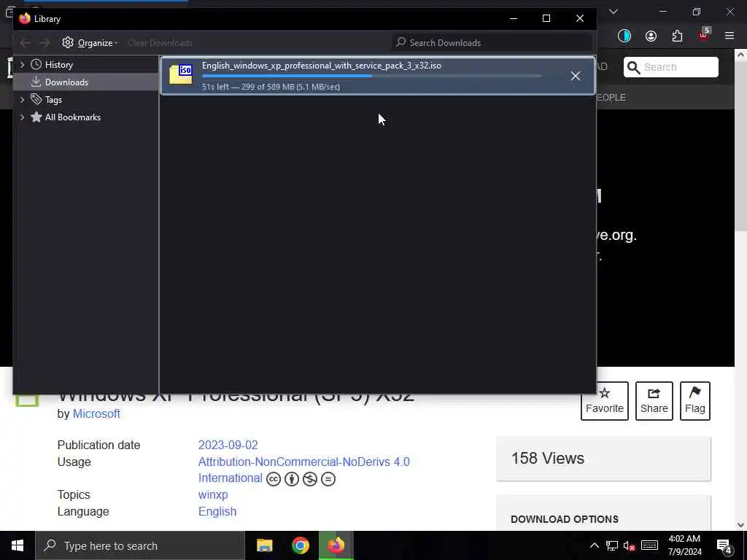The image size is (747, 560).
Task: Open the Firefox tab list chevron
Action: pyautogui.click(x=614, y=12)
